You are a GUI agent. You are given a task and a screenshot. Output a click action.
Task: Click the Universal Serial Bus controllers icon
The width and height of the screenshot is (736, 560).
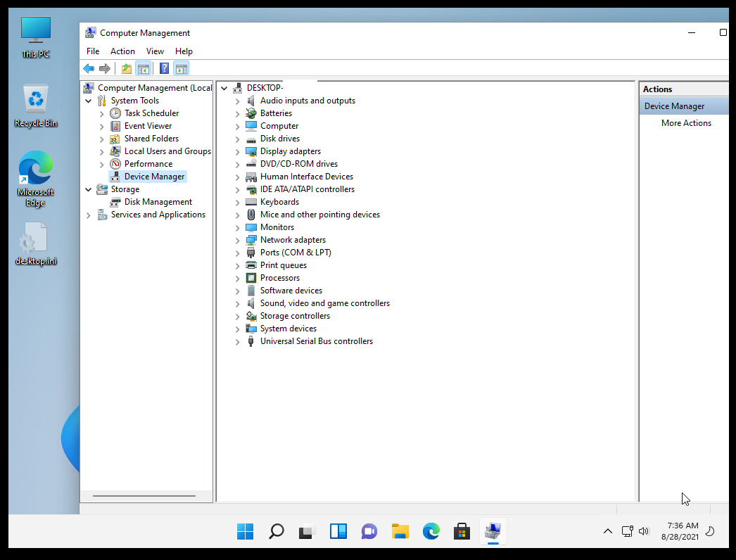click(x=251, y=341)
